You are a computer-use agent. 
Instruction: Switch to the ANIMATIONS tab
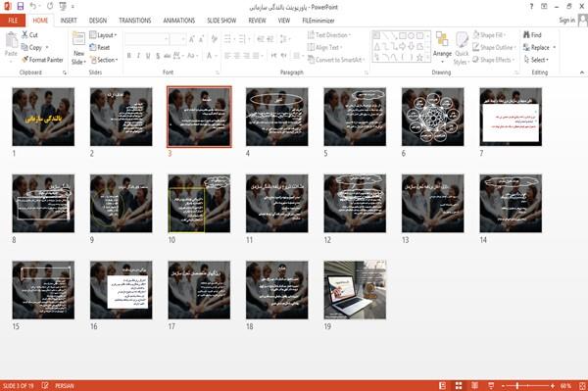point(179,21)
